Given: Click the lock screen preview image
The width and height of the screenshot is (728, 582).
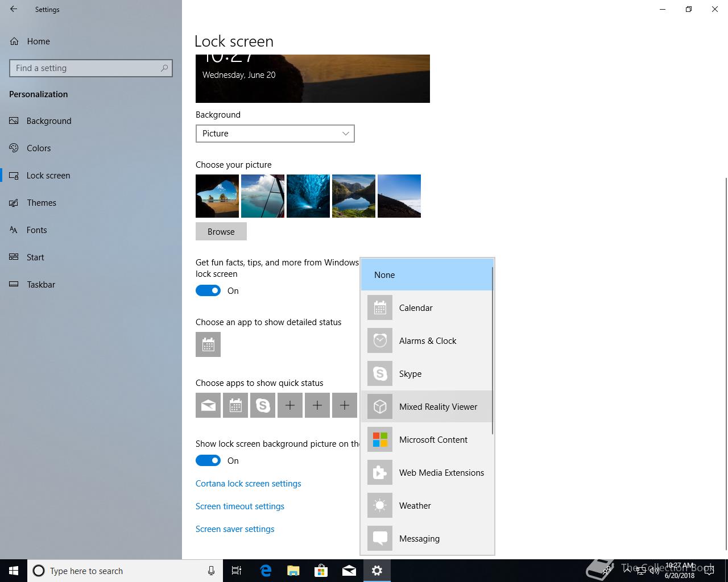Looking at the screenshot, I should click(313, 78).
